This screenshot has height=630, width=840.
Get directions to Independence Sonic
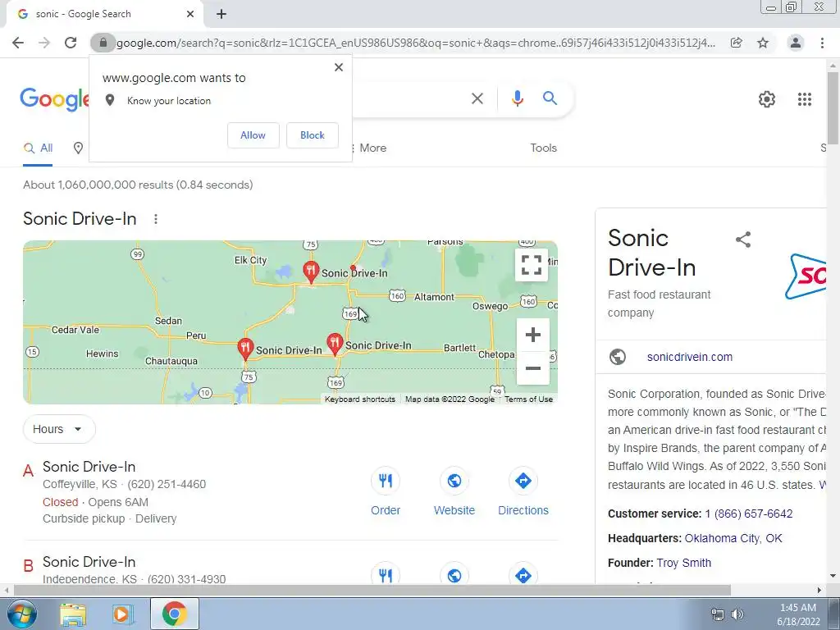(523, 575)
